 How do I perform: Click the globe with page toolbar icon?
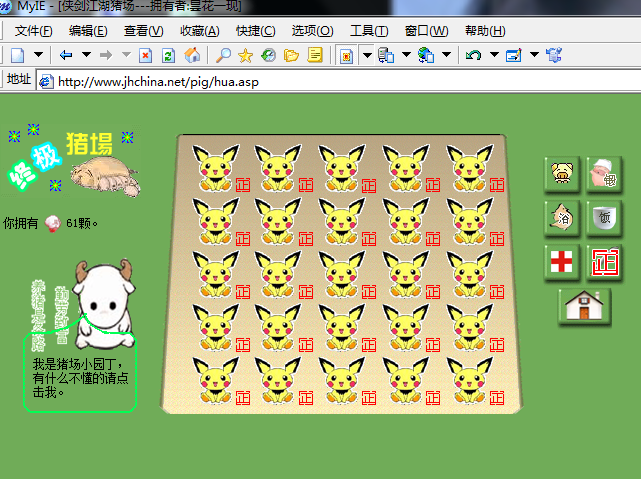pos(426,55)
